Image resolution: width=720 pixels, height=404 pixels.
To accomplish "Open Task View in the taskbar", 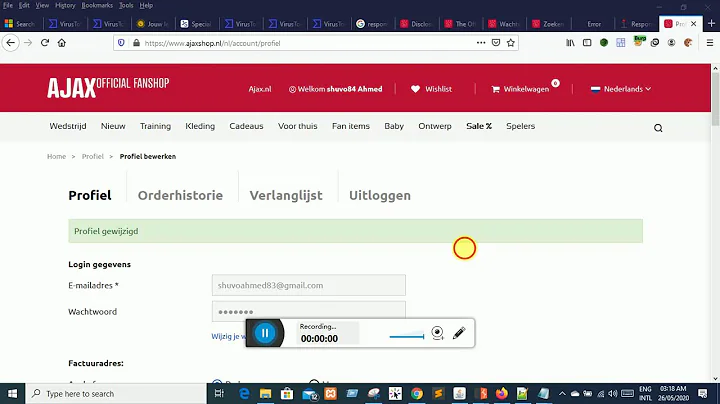I will (x=219, y=393).
